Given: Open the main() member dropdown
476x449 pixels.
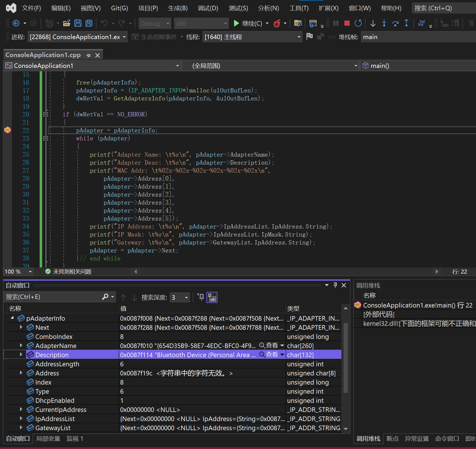Looking at the screenshot, I should [x=418, y=66].
